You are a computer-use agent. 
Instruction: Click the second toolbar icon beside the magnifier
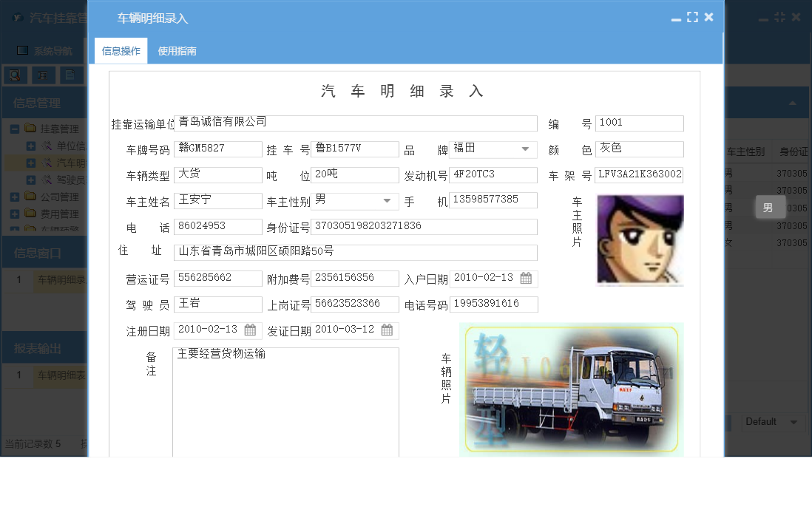(x=41, y=75)
